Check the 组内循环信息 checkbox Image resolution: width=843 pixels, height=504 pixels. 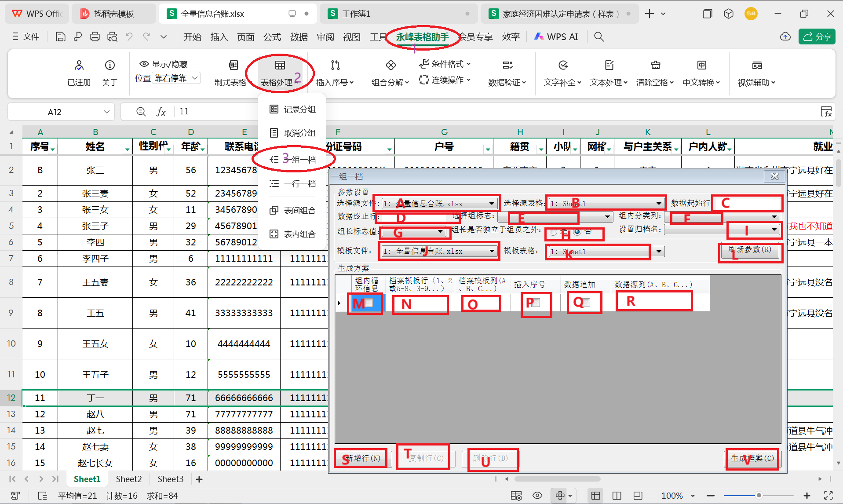[369, 303]
